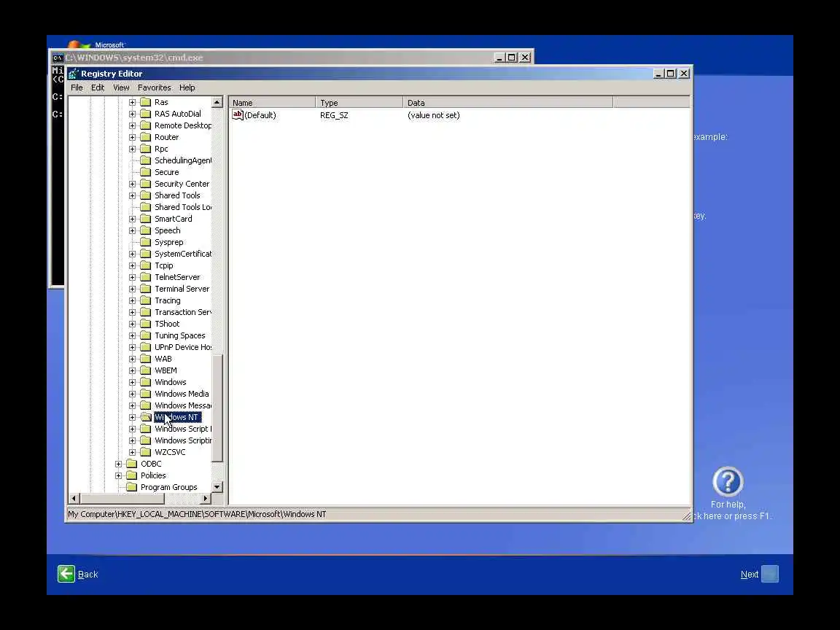
Task: Click the Registry Editor title bar icon
Action: (x=74, y=74)
